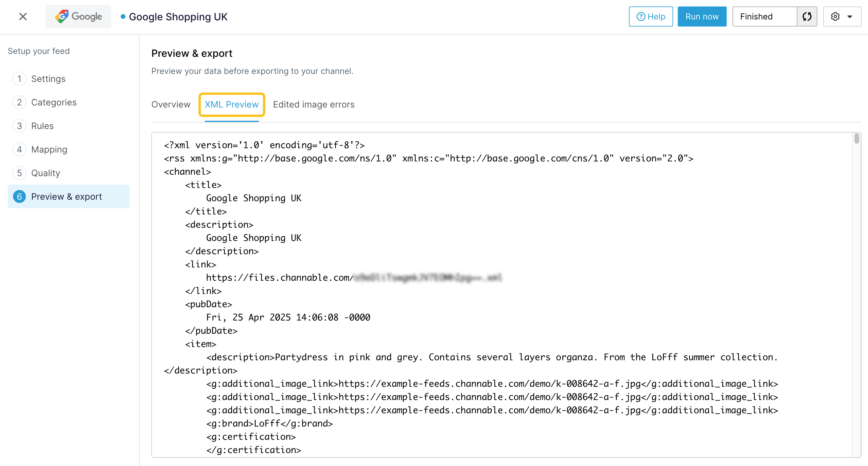Click the refresh status icon next to Finished
The height and width of the screenshot is (466, 868).
coord(807,16)
